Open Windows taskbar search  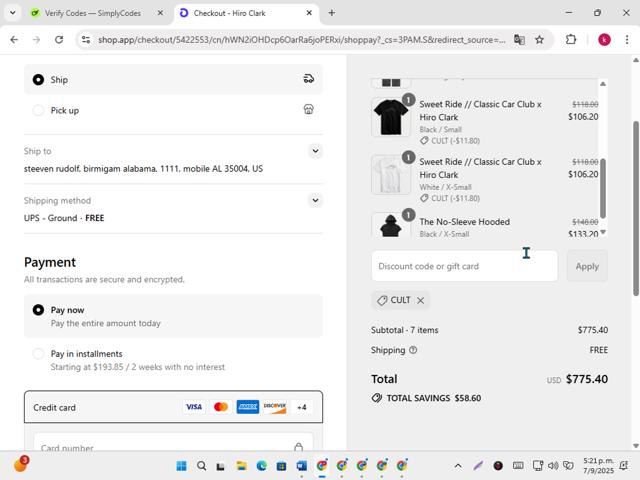[201, 466]
